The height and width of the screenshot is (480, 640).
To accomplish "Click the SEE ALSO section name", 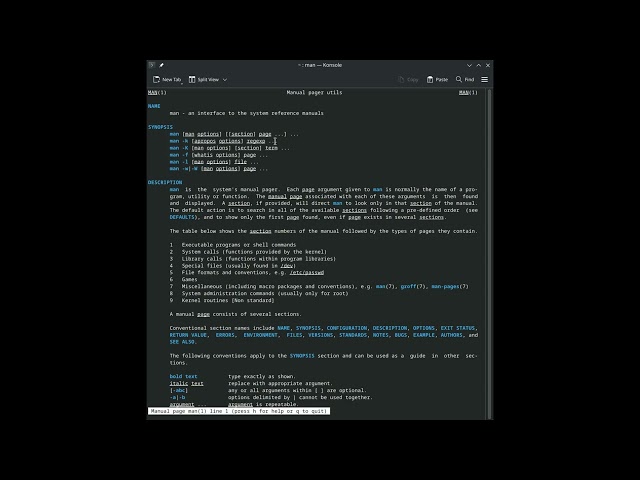I will (182, 342).
